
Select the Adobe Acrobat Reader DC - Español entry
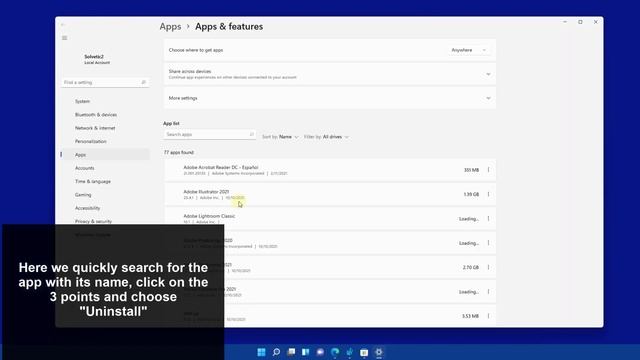pyautogui.click(x=330, y=170)
